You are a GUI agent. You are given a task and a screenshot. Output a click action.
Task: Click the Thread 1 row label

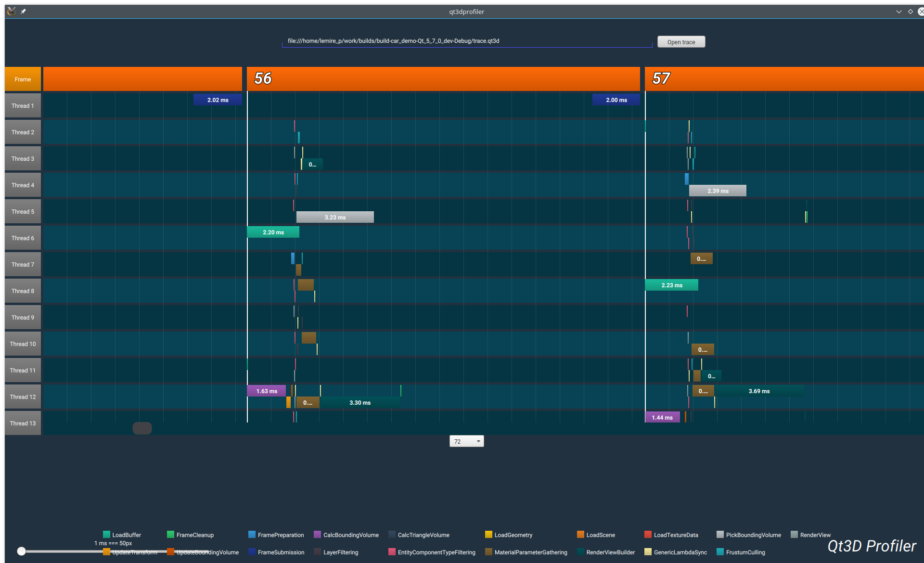click(x=23, y=106)
